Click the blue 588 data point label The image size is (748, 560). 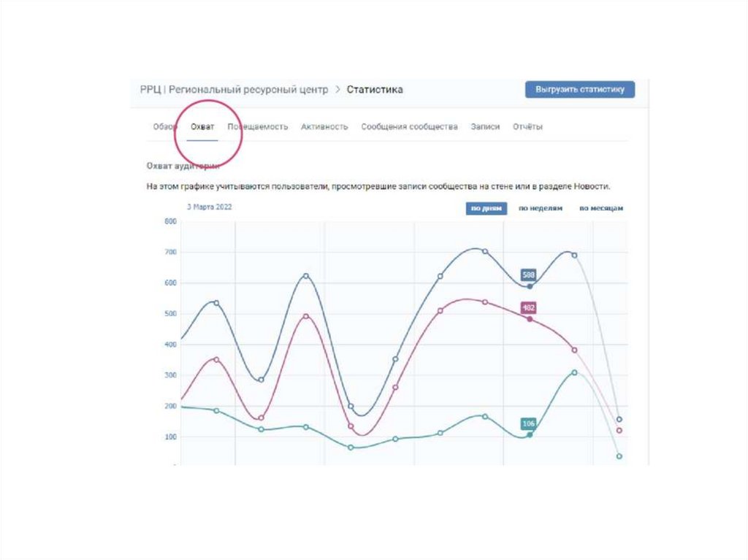coord(529,275)
